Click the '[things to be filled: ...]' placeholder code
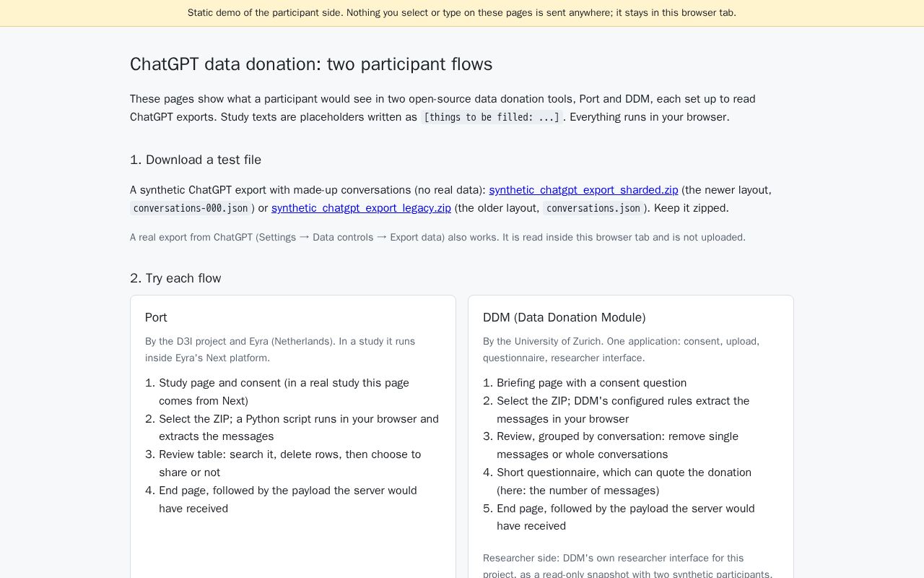Viewport: 924px width, 578px height. (x=492, y=117)
